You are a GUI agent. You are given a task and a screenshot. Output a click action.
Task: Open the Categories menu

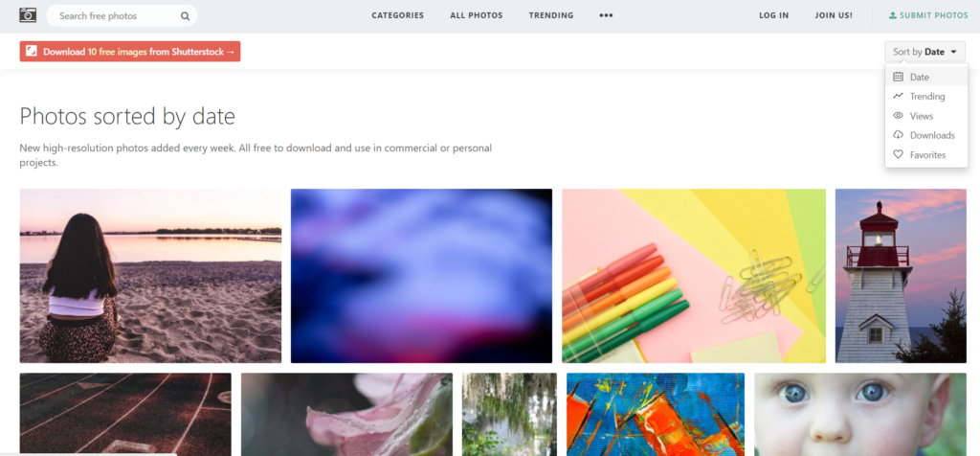coord(397,15)
